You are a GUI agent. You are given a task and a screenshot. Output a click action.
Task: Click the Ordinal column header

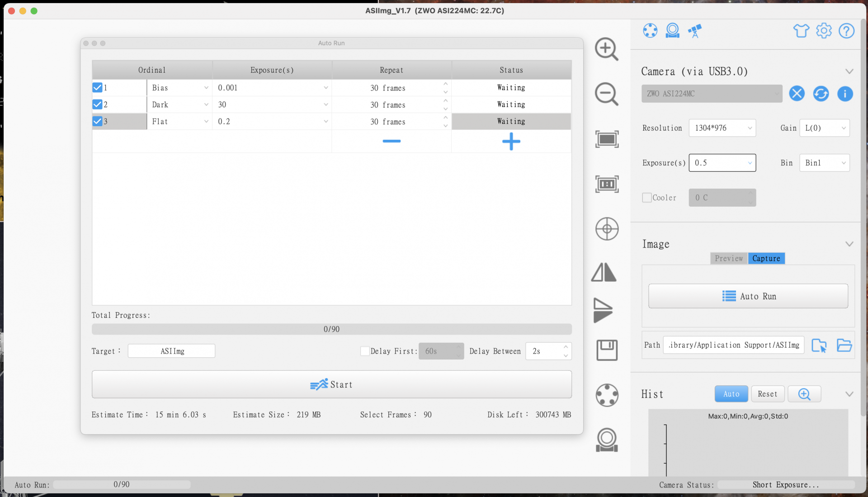pyautogui.click(x=152, y=70)
